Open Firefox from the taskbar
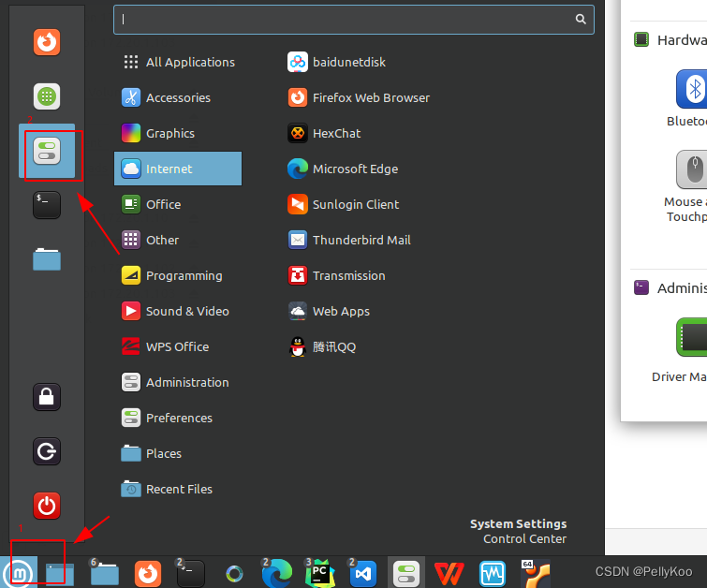 click(x=148, y=574)
